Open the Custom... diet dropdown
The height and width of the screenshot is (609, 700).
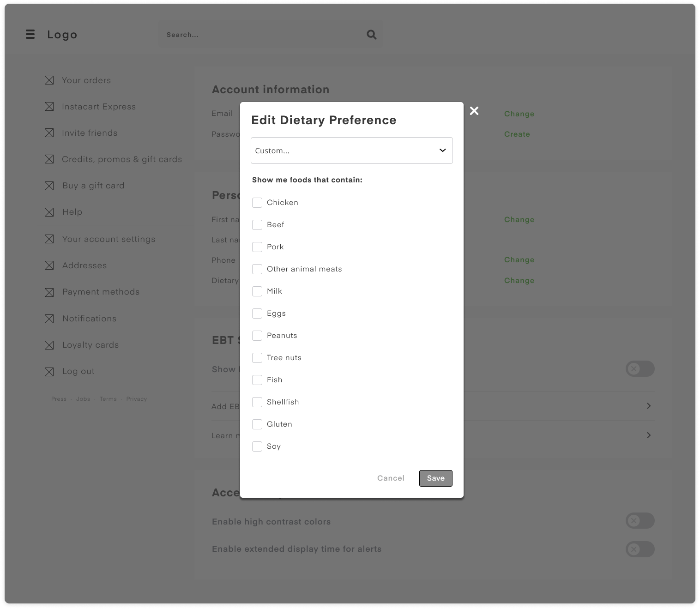[x=351, y=151]
